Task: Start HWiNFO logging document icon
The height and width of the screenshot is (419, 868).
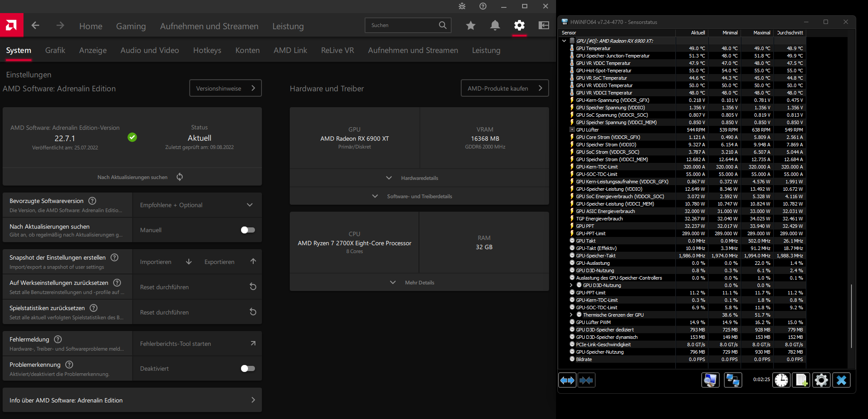Action: pos(801,380)
